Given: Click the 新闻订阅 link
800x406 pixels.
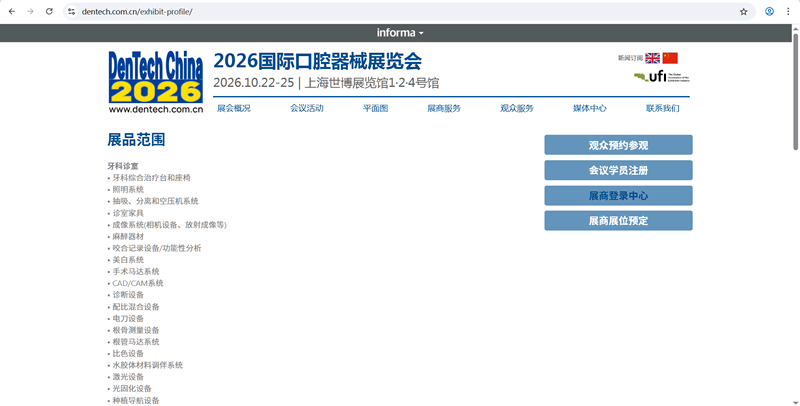Looking at the screenshot, I should [630, 58].
